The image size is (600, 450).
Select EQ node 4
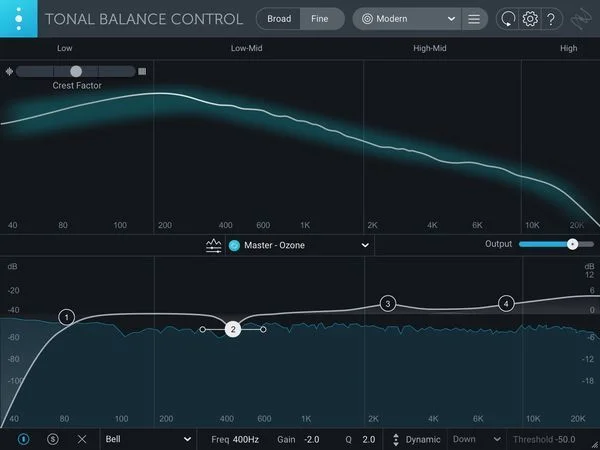(506, 304)
